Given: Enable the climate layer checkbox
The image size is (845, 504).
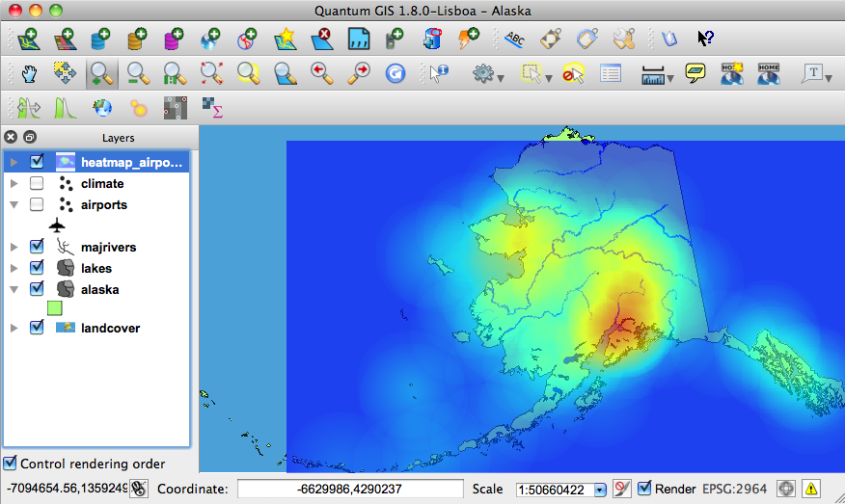Looking at the screenshot, I should pos(37,183).
